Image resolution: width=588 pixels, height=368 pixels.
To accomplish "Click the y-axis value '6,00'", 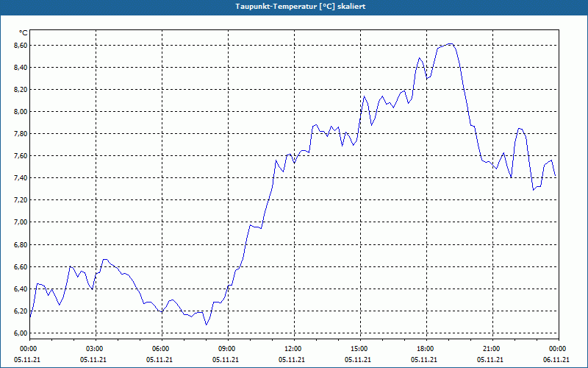I will coord(21,333).
